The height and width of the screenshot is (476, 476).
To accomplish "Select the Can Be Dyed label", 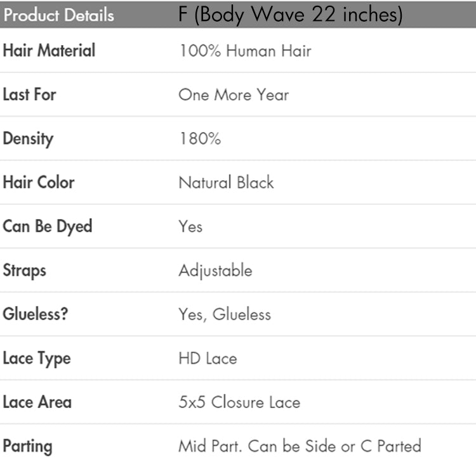I will [47, 227].
